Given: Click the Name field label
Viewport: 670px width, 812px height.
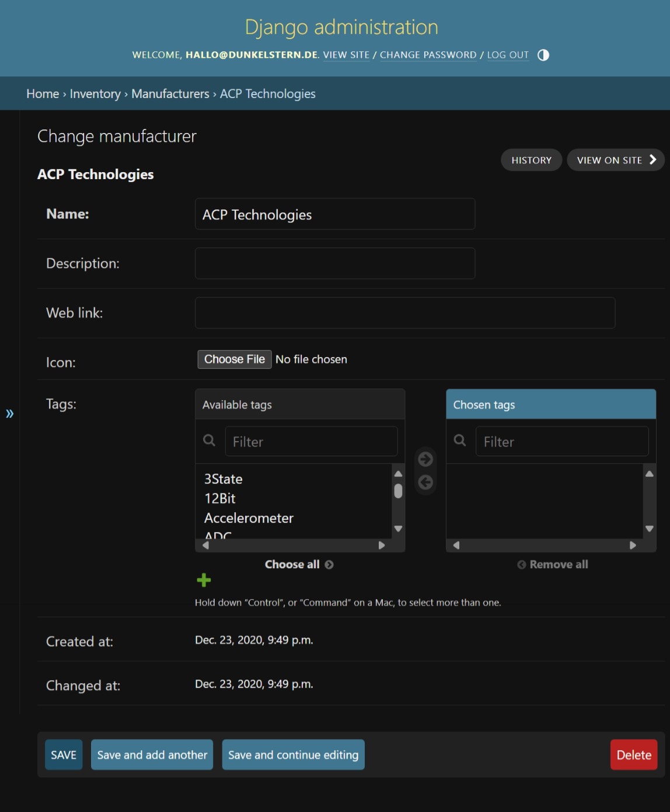Looking at the screenshot, I should (68, 214).
